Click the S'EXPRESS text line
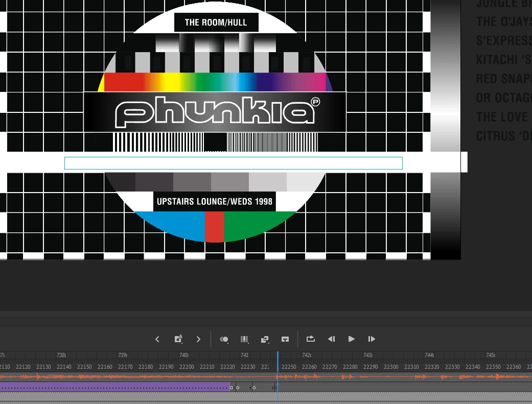Viewport: 532px width, 404px height. point(504,41)
